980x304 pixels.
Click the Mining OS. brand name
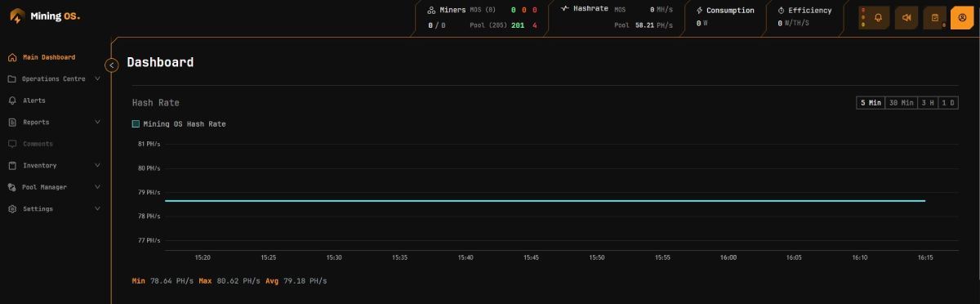(56, 16)
